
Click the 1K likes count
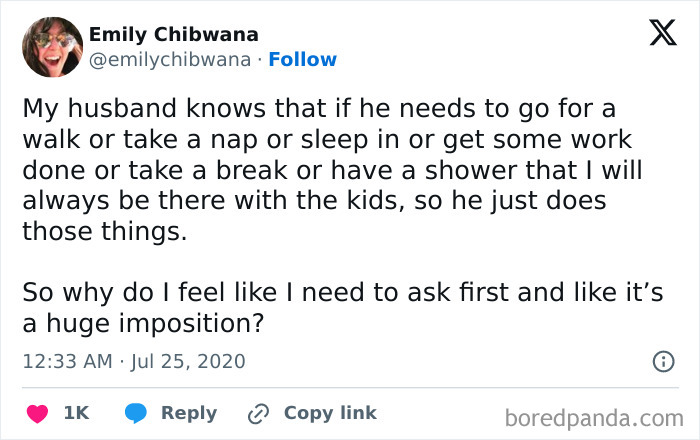[76, 413]
